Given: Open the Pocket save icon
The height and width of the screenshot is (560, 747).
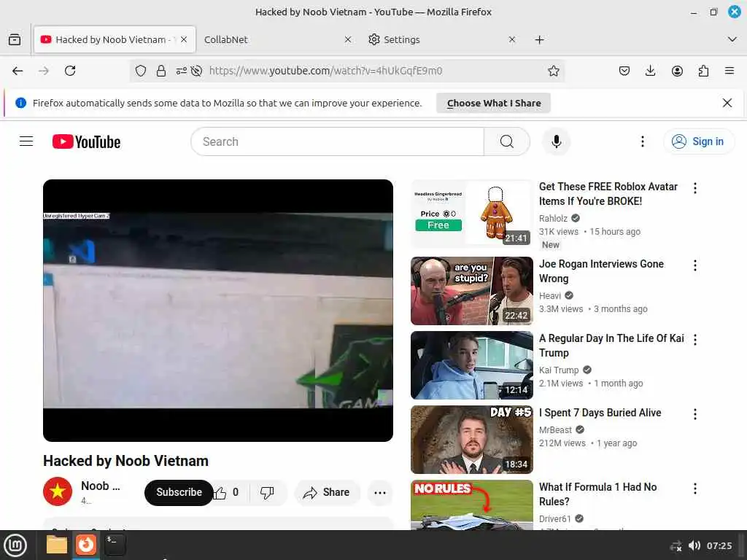Looking at the screenshot, I should [624, 71].
